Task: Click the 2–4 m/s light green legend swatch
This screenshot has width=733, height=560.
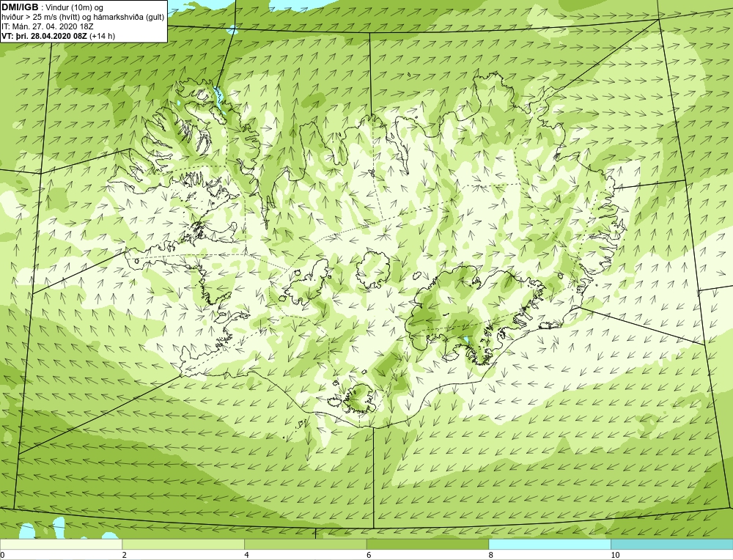Action: coord(183,544)
